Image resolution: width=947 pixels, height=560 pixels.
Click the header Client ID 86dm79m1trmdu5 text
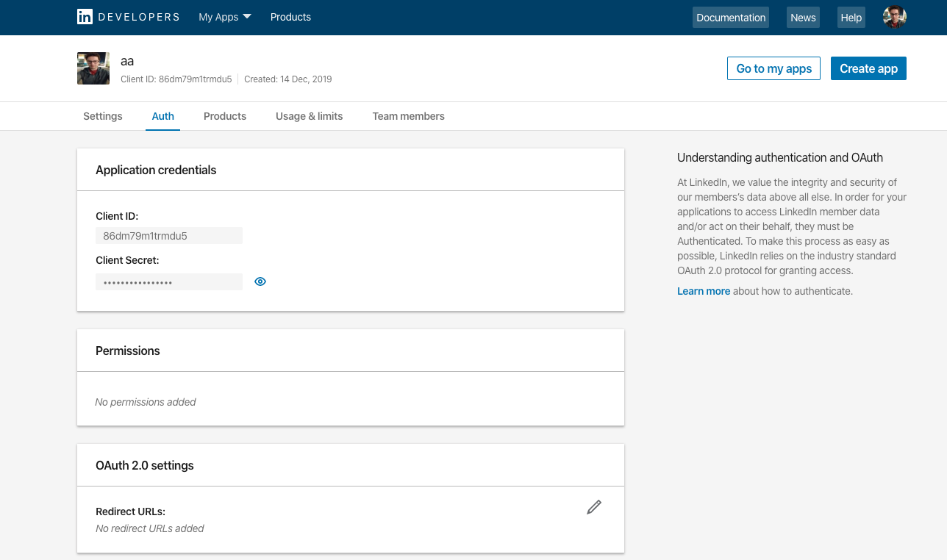[x=176, y=79]
